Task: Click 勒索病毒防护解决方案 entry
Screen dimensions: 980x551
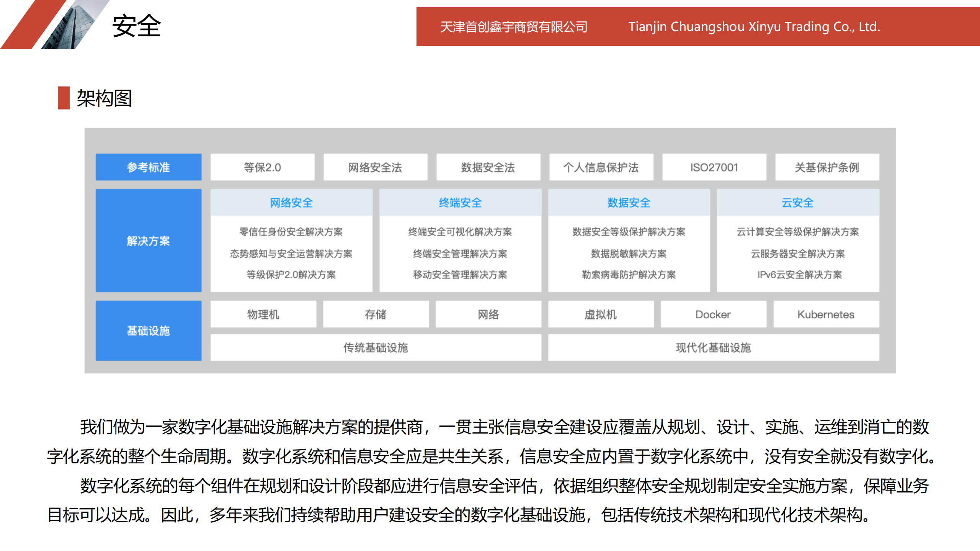Action: [x=629, y=274]
